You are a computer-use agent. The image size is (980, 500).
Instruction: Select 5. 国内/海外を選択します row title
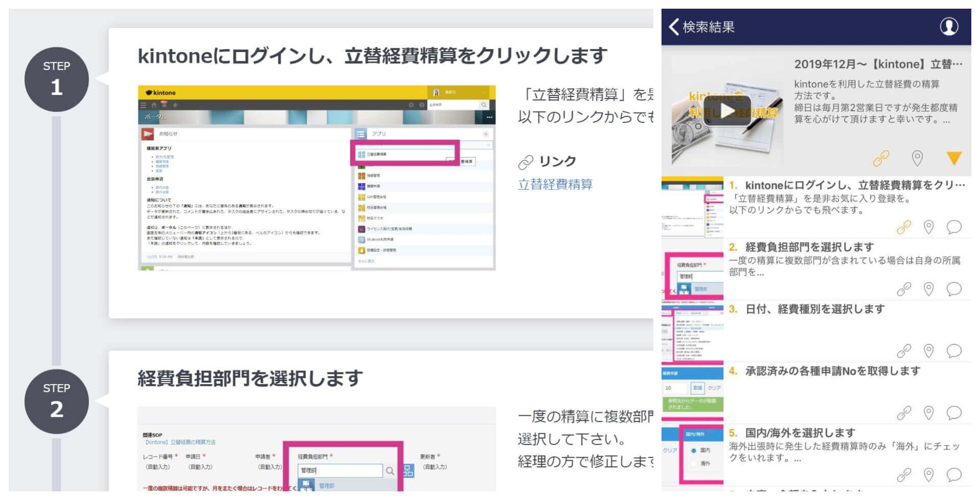click(x=792, y=433)
